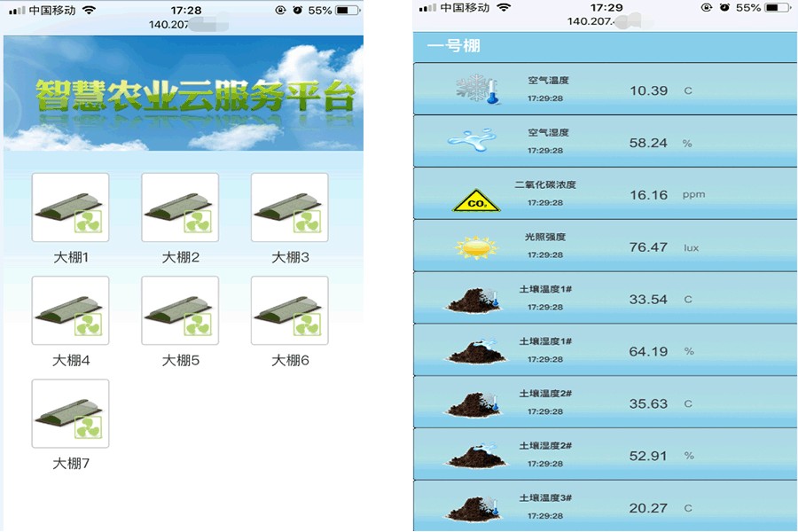
Task: Open the 大棚1 greenhouse icon
Action: (x=70, y=207)
